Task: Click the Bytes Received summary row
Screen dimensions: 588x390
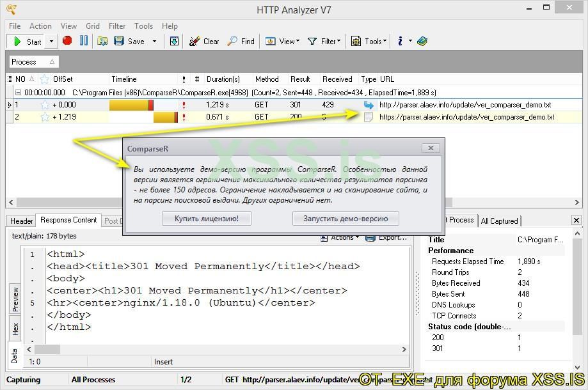Action: (x=496, y=283)
